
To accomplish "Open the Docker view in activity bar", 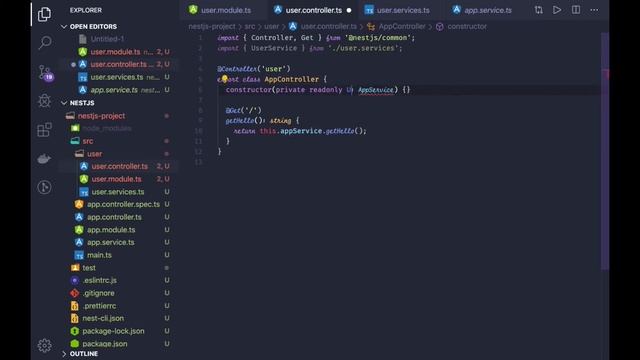I will (x=44, y=158).
